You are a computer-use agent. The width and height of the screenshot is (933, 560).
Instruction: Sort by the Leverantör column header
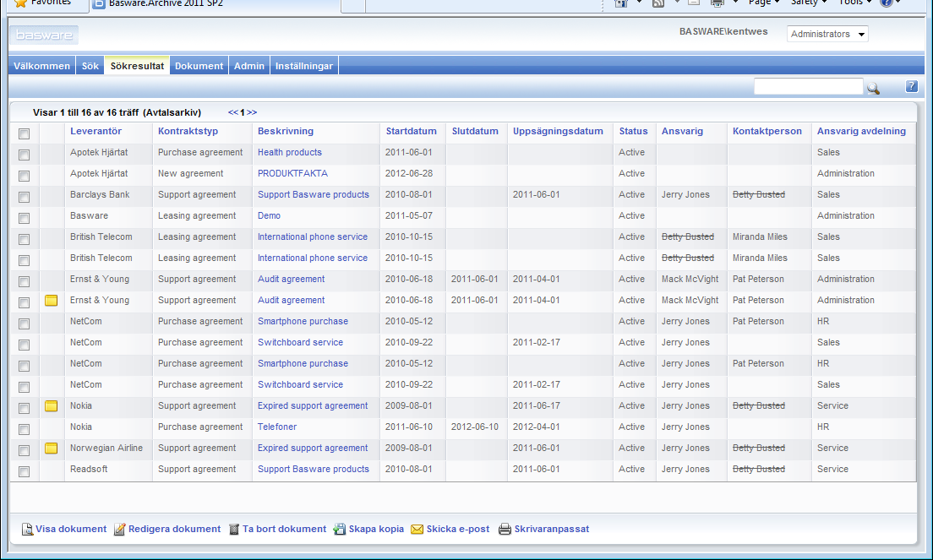click(x=95, y=132)
